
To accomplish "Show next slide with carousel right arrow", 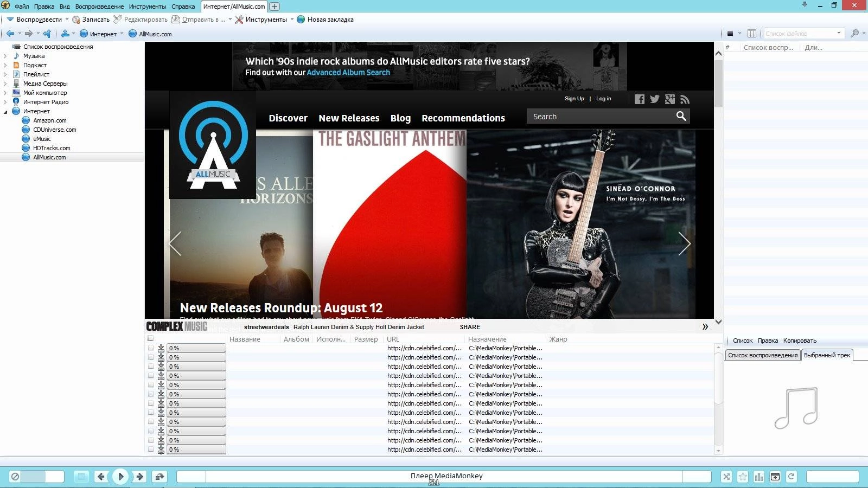I will coord(685,243).
